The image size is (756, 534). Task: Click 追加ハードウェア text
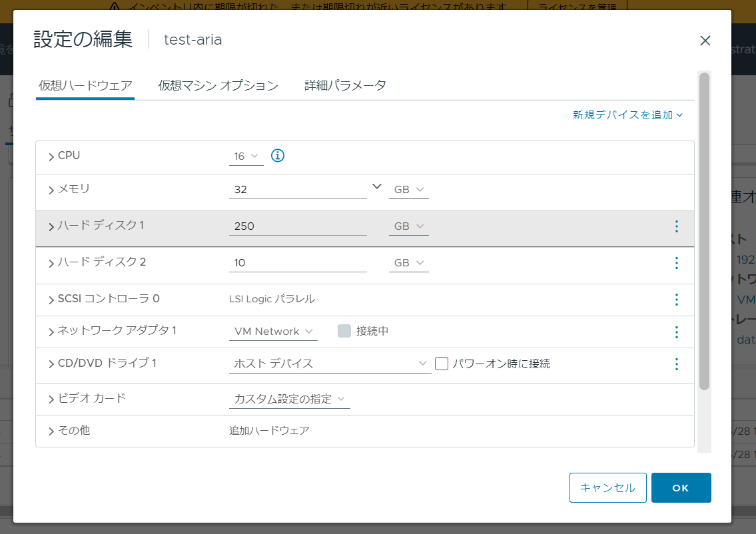tap(269, 431)
